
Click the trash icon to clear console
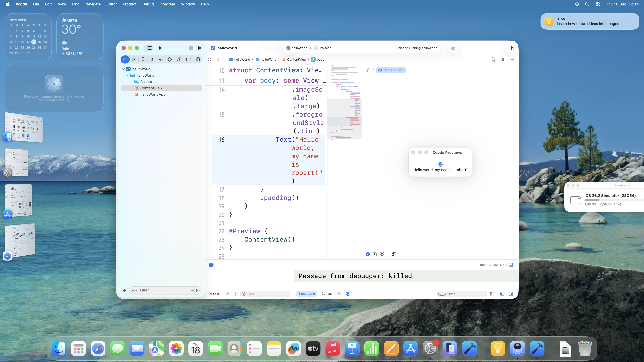point(491,294)
